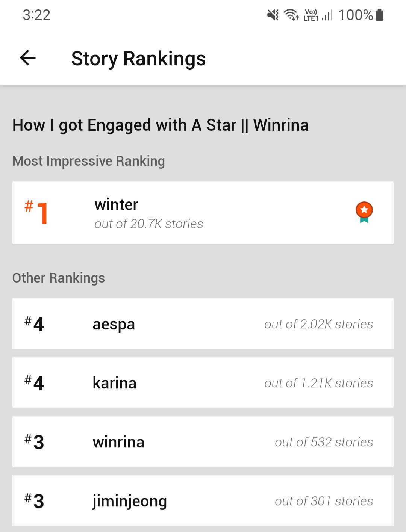Tap the muted sound status icon

pos(273,15)
